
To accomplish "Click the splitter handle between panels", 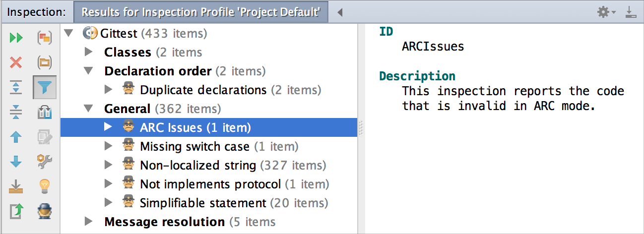I will click(361, 127).
